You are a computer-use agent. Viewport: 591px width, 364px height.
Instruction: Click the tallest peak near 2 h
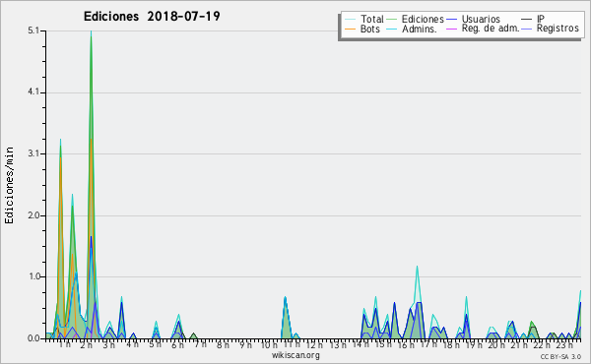click(91, 33)
